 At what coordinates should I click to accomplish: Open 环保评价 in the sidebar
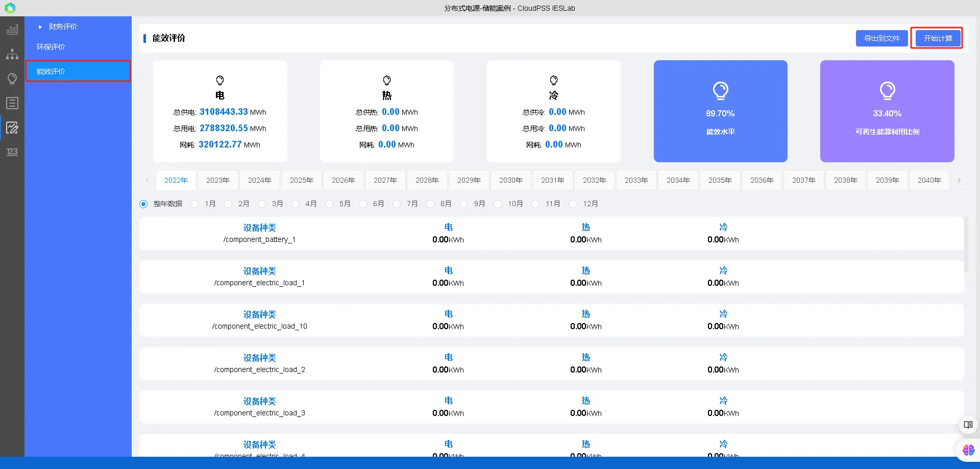[x=78, y=47]
